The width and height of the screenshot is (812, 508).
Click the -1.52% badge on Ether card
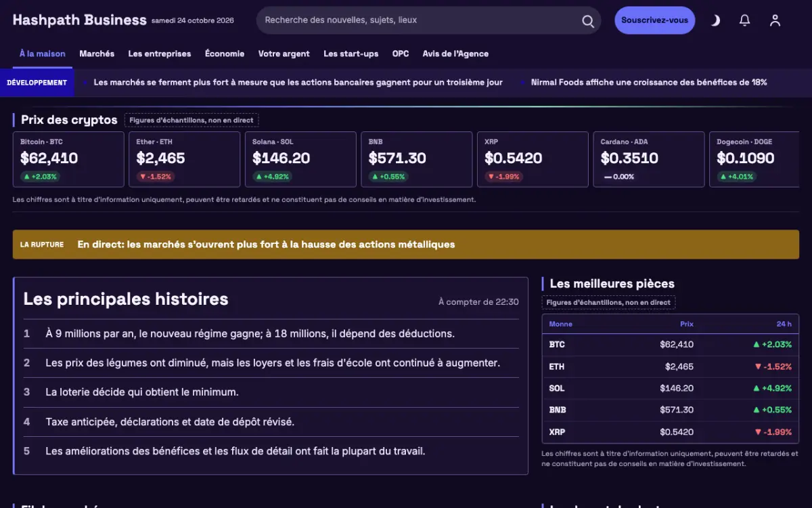[155, 176]
